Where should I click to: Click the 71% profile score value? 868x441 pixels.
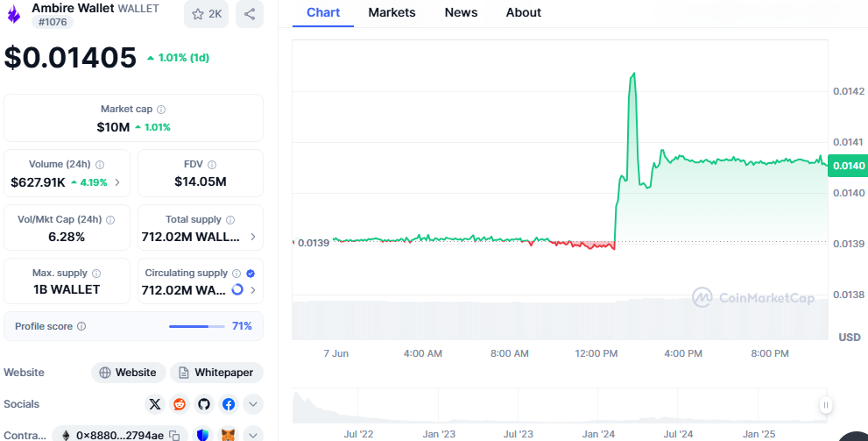[x=242, y=326]
